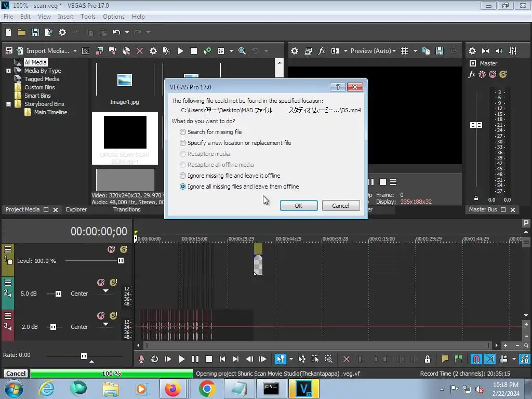Solo audio track 3
Image resolution: width=532 pixels, height=399 pixels.
pyautogui.click(x=113, y=315)
